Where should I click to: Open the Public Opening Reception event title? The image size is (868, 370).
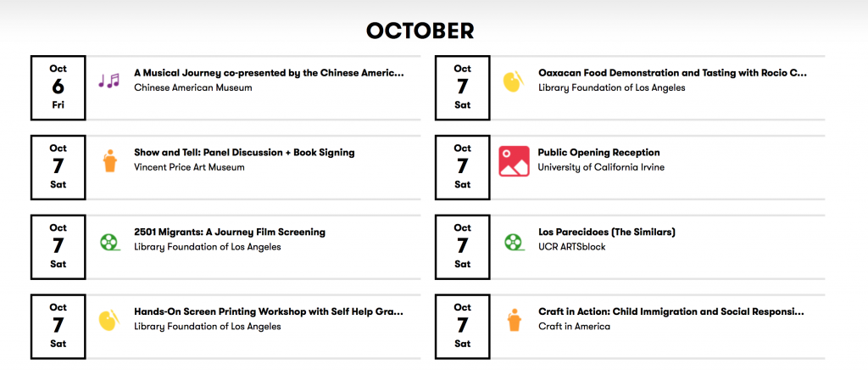[x=599, y=152]
